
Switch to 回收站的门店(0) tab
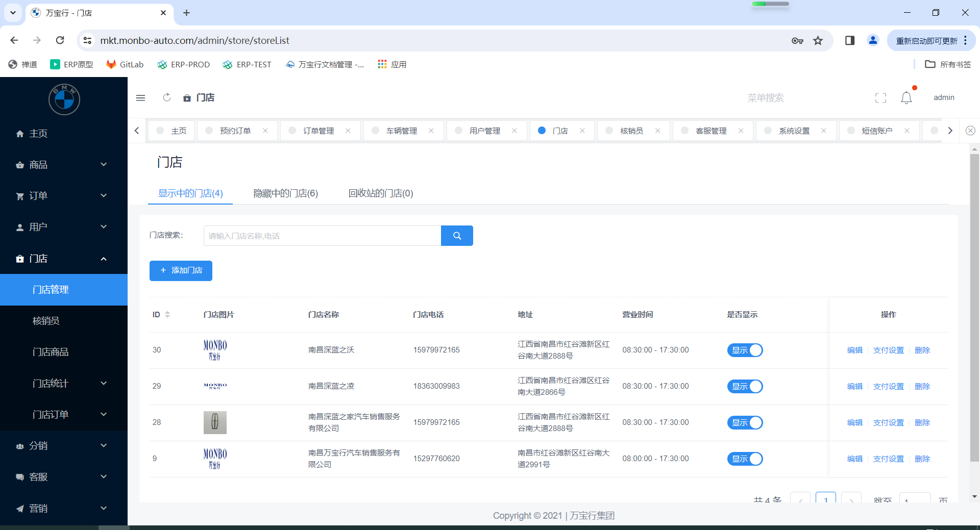pos(381,193)
